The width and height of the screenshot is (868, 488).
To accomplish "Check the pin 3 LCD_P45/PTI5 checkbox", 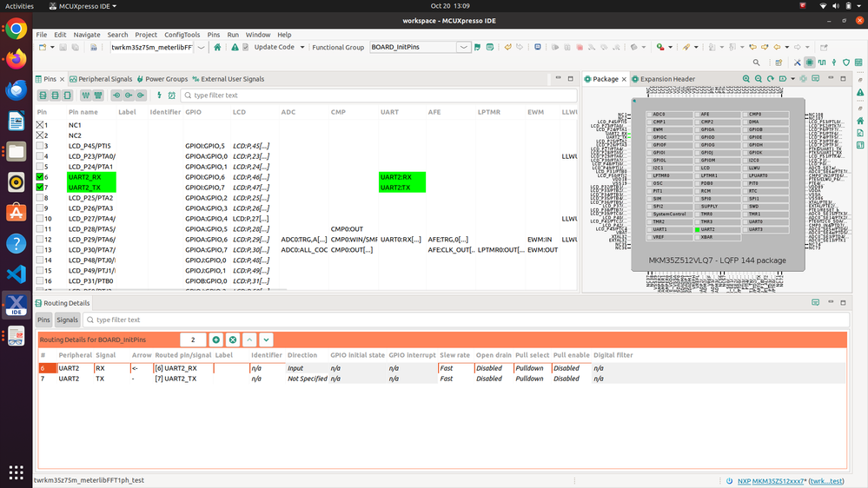I will (x=40, y=146).
